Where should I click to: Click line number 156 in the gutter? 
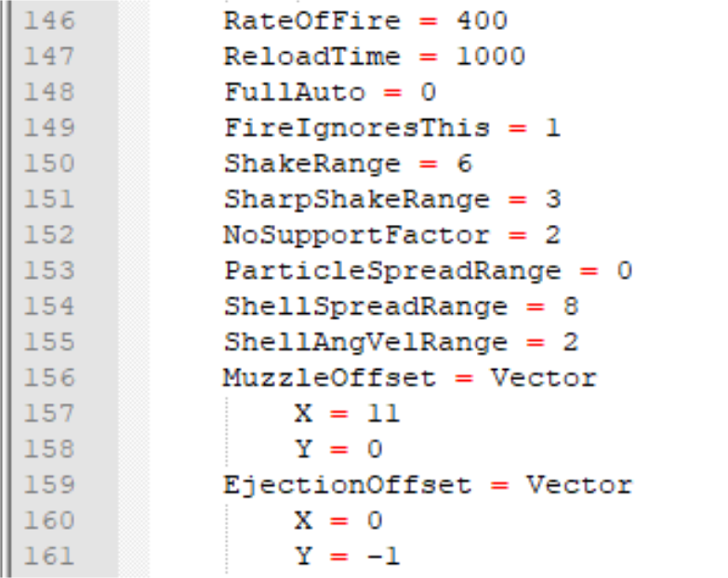(x=49, y=377)
